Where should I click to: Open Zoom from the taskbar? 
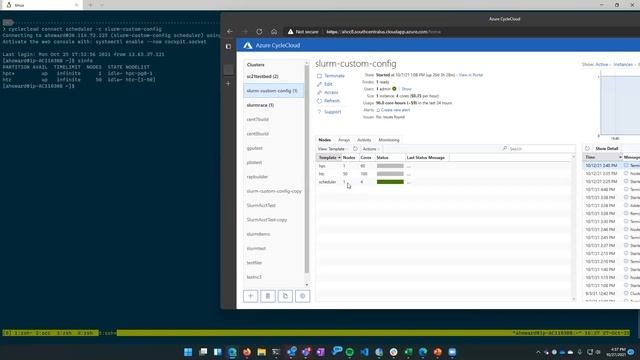(452, 352)
